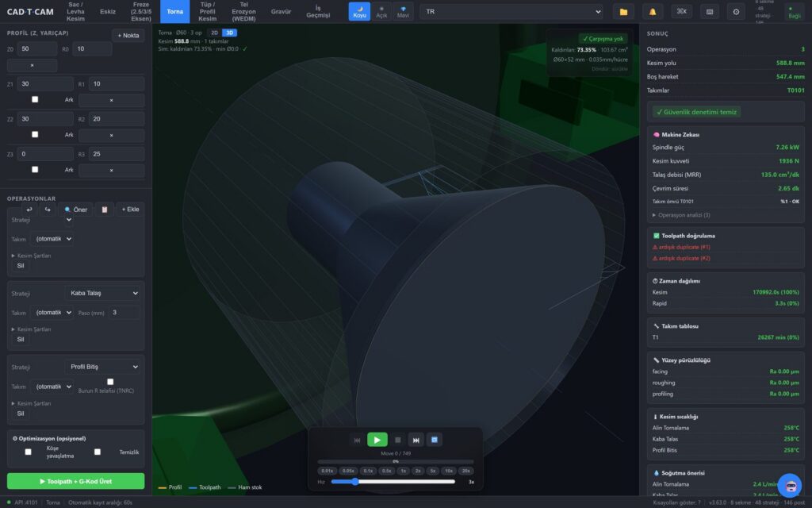Open the Freze (2.5/3/5 Eksen) tab
The width and height of the screenshot is (812, 508).
click(x=141, y=11)
